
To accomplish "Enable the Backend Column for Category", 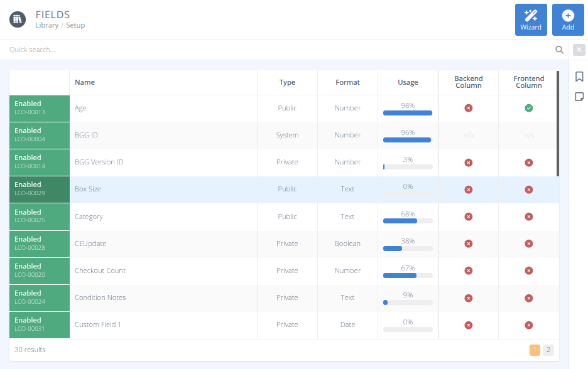I will point(468,216).
